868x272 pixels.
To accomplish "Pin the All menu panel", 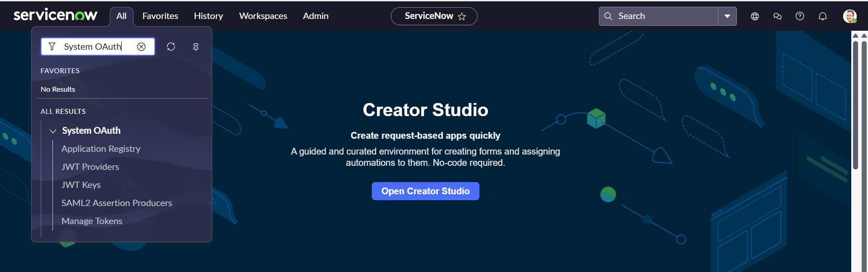I will coord(196,47).
